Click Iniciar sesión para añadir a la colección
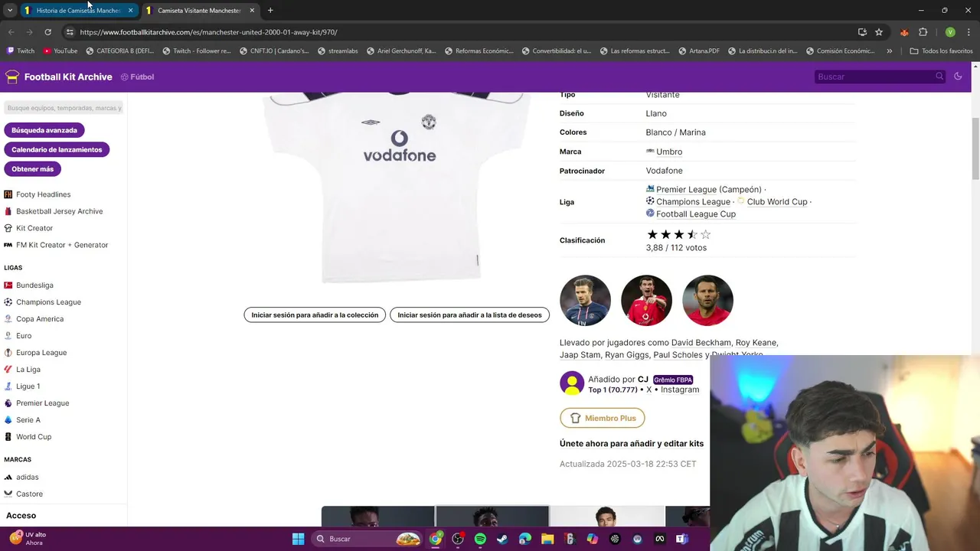Screen dimensions: 980x551 (x=315, y=315)
